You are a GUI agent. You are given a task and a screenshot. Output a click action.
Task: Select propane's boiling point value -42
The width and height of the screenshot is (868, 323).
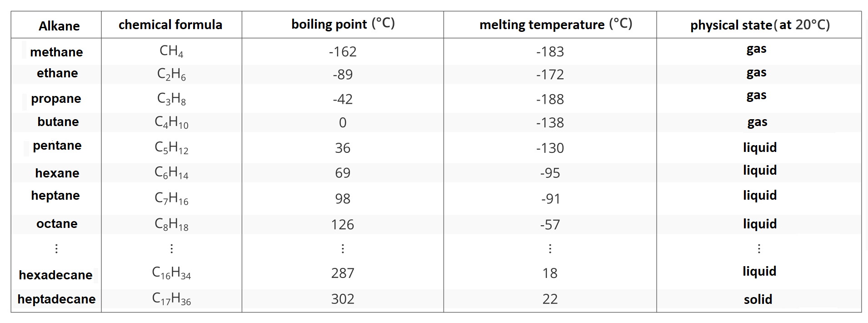[343, 99]
